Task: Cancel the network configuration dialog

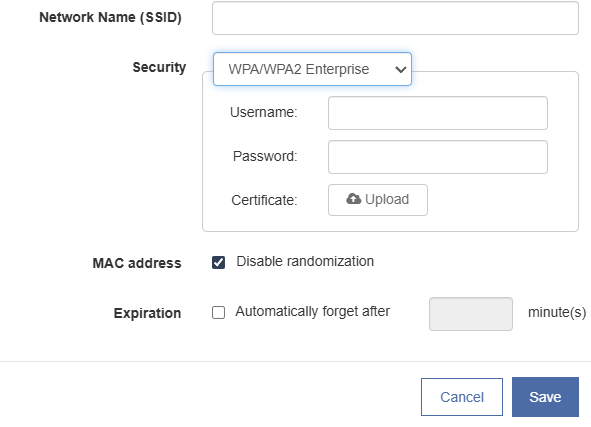Action: tap(462, 397)
